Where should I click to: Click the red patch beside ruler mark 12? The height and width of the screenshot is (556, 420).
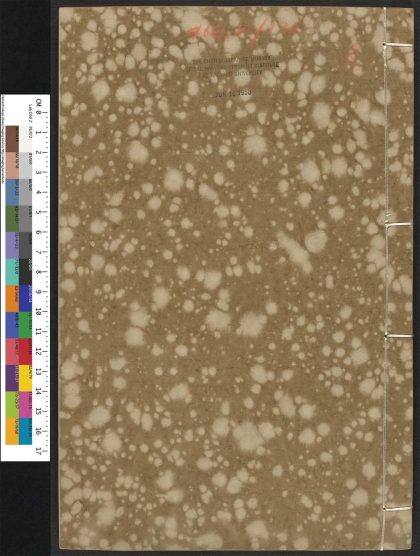(x=25, y=352)
